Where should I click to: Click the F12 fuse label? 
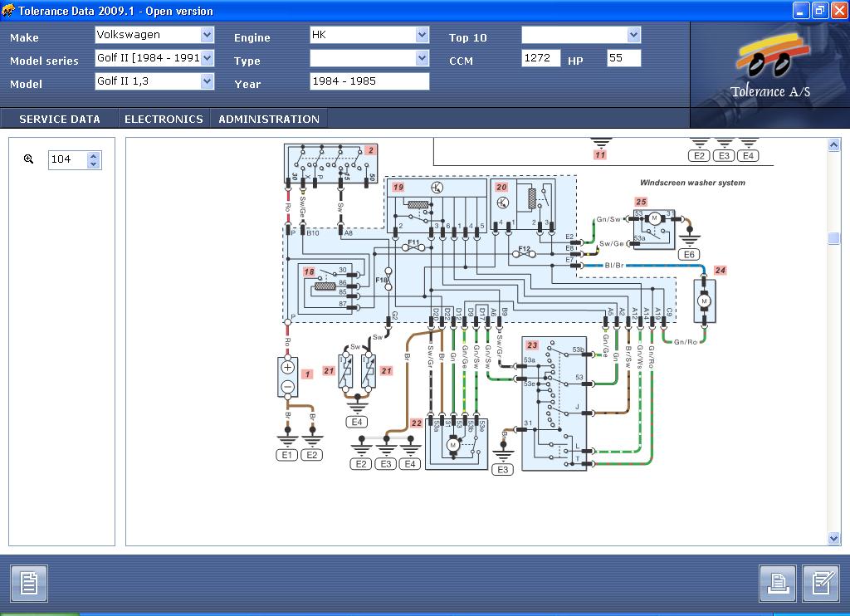pos(525,249)
